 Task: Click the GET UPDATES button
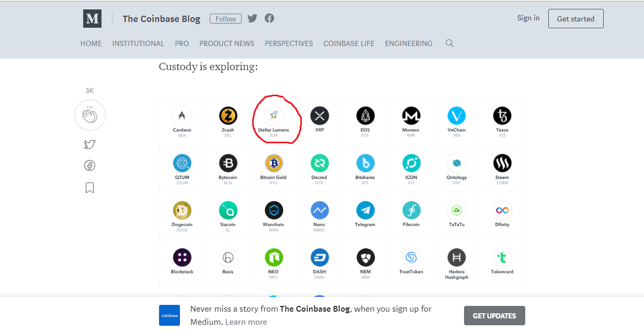494,316
